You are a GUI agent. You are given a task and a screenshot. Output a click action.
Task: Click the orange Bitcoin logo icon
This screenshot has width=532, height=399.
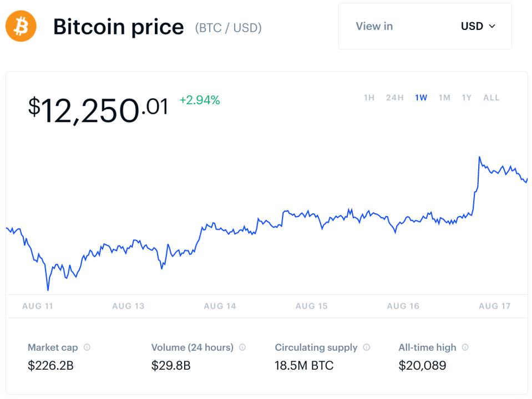[21, 26]
